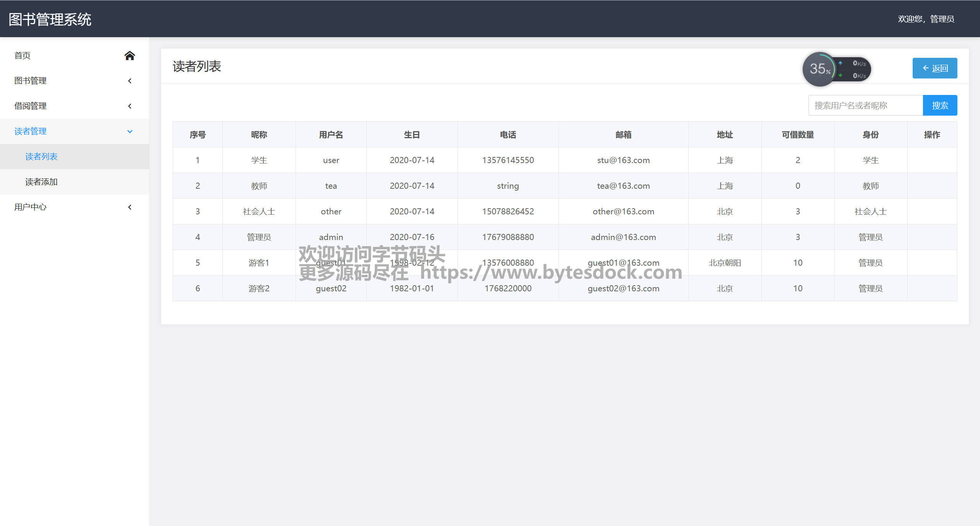Screen dimensions: 980x526
Task: Click the upload speed arrow indicator
Action: click(840, 63)
